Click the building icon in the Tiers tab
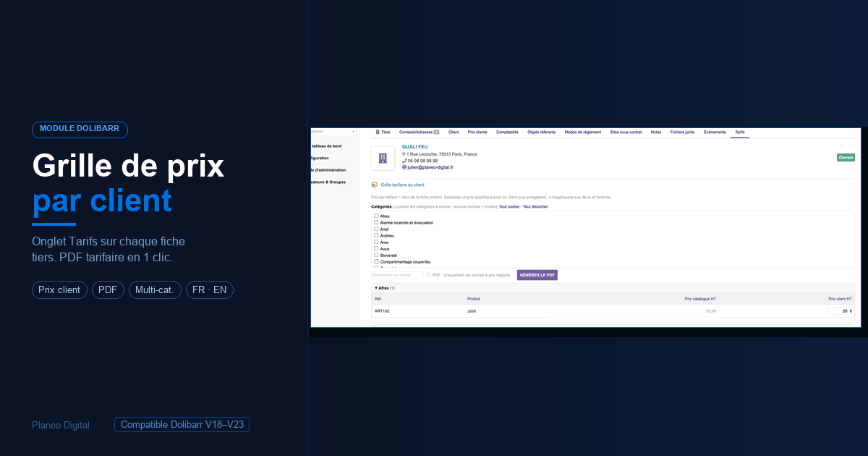This screenshot has height=456, width=868. 378,132
